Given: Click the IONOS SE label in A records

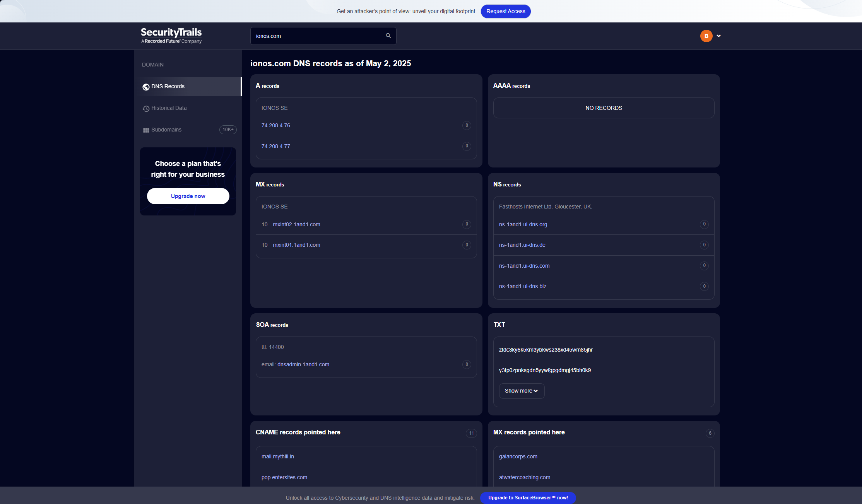Looking at the screenshot, I should (274, 108).
